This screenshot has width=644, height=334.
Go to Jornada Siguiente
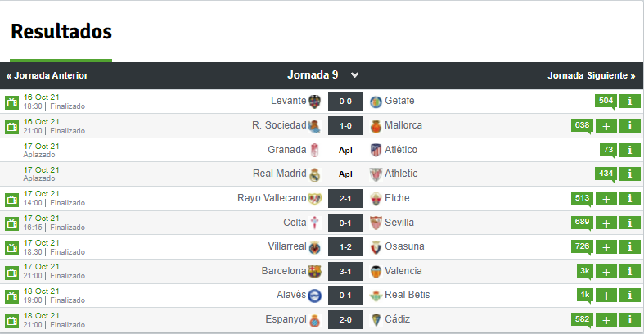pyautogui.click(x=591, y=75)
